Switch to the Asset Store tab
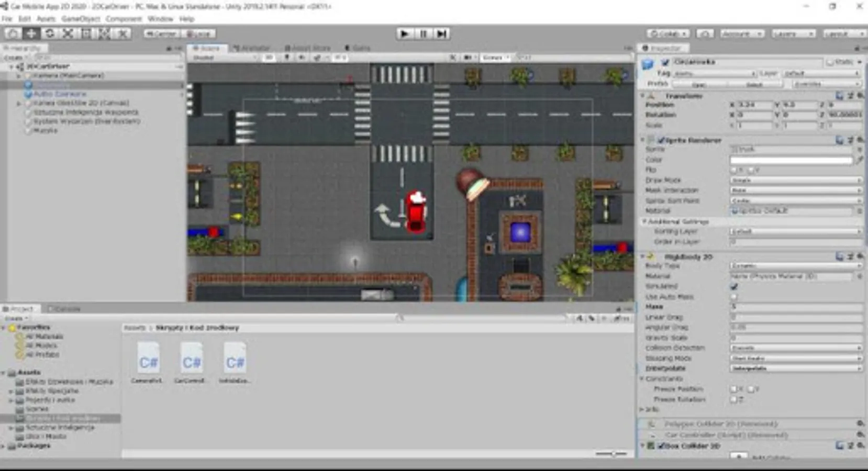Image resolution: width=868 pixels, height=471 pixels. 308,48
